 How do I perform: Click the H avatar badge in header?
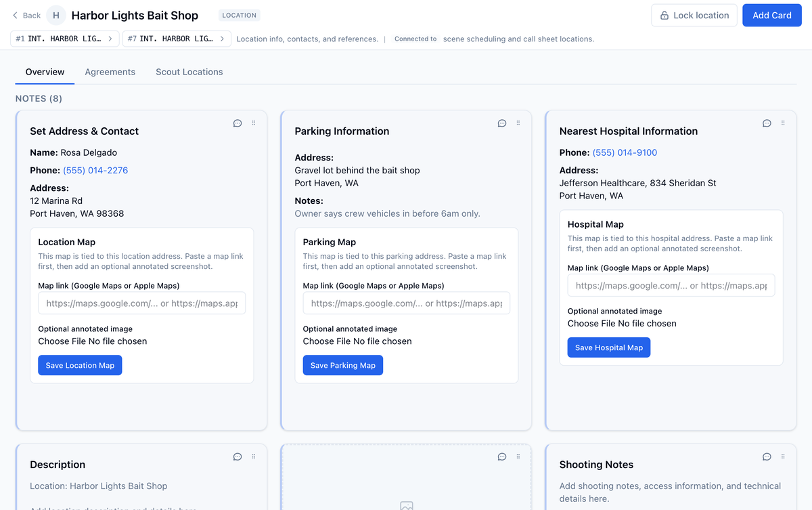coord(56,15)
